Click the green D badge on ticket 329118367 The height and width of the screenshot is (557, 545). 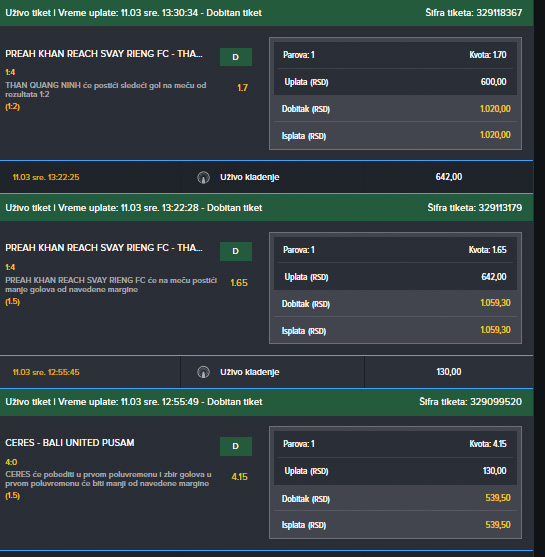pos(236,57)
